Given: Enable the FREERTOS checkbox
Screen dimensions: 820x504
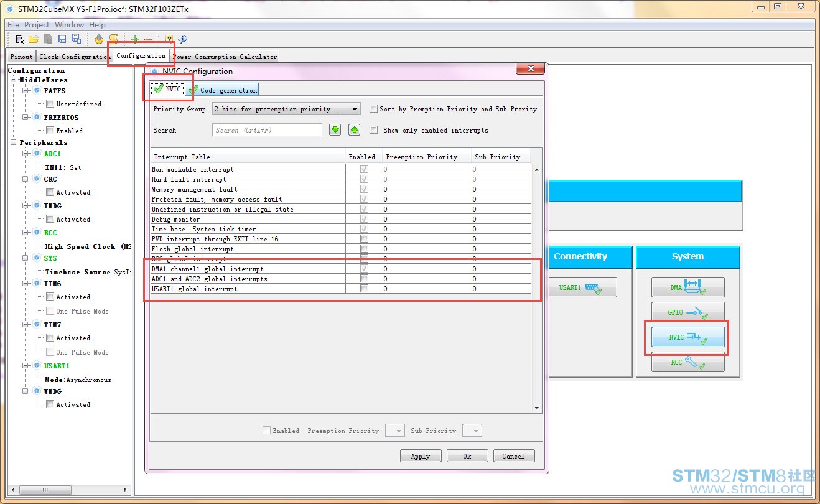Looking at the screenshot, I should [50, 131].
